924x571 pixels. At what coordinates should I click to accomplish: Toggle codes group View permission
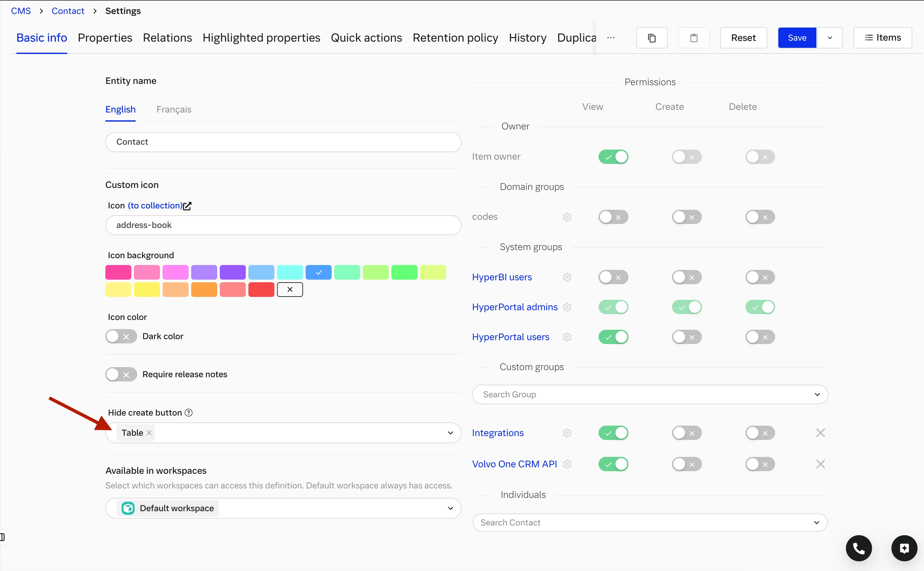point(613,217)
